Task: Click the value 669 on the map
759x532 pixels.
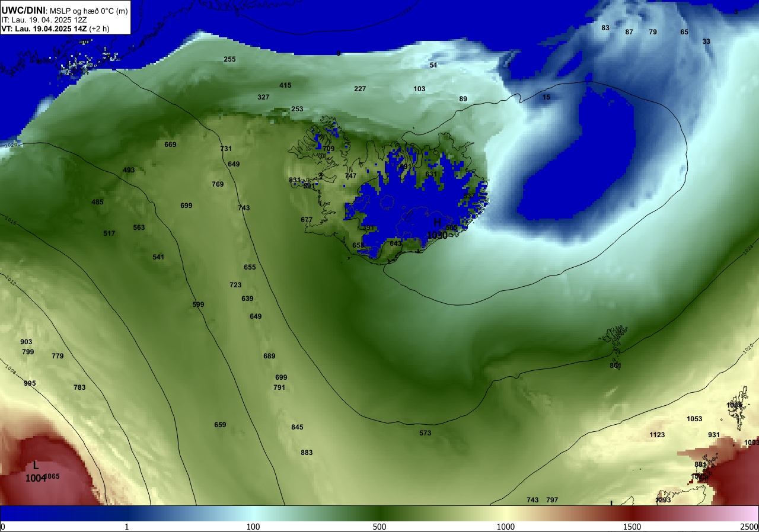Action: 170,145
